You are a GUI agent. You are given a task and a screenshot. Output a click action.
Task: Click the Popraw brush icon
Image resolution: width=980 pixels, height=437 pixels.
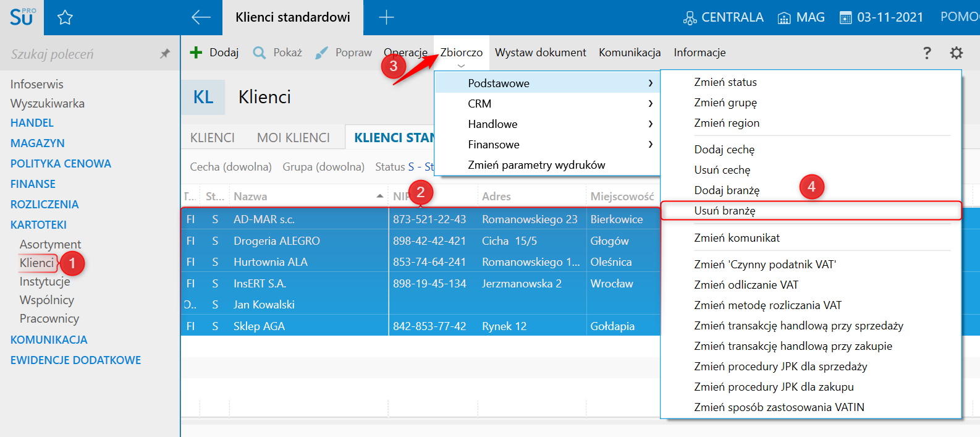[321, 53]
